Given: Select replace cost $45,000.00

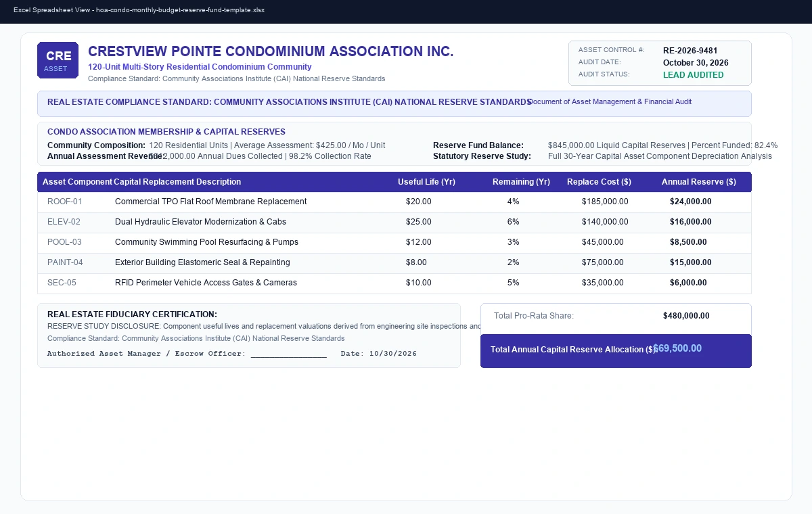Looking at the screenshot, I should click(603, 242).
